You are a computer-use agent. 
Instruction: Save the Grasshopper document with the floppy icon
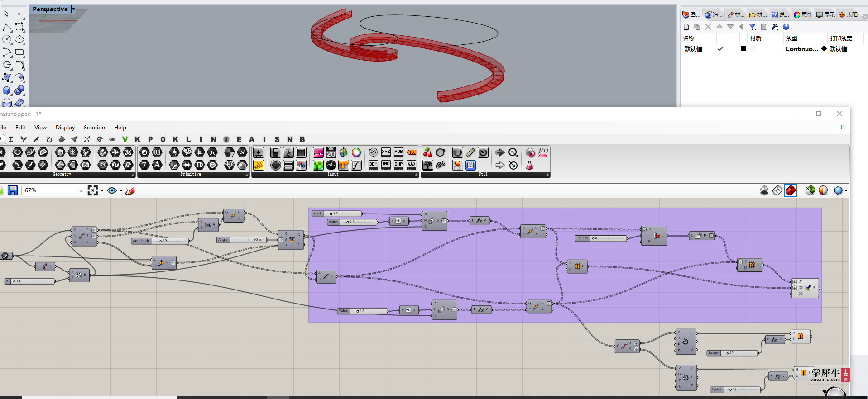click(13, 190)
